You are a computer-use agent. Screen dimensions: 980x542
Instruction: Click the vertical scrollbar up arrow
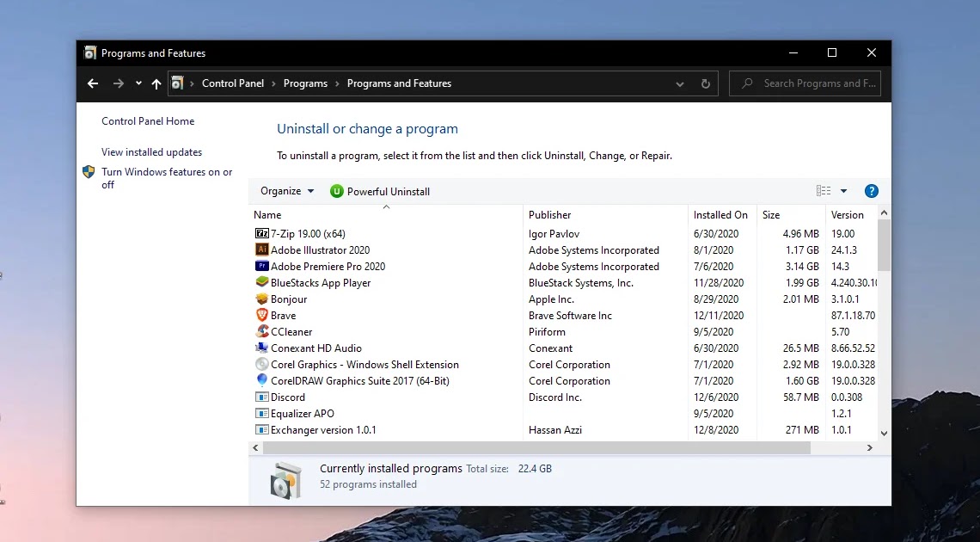point(884,213)
